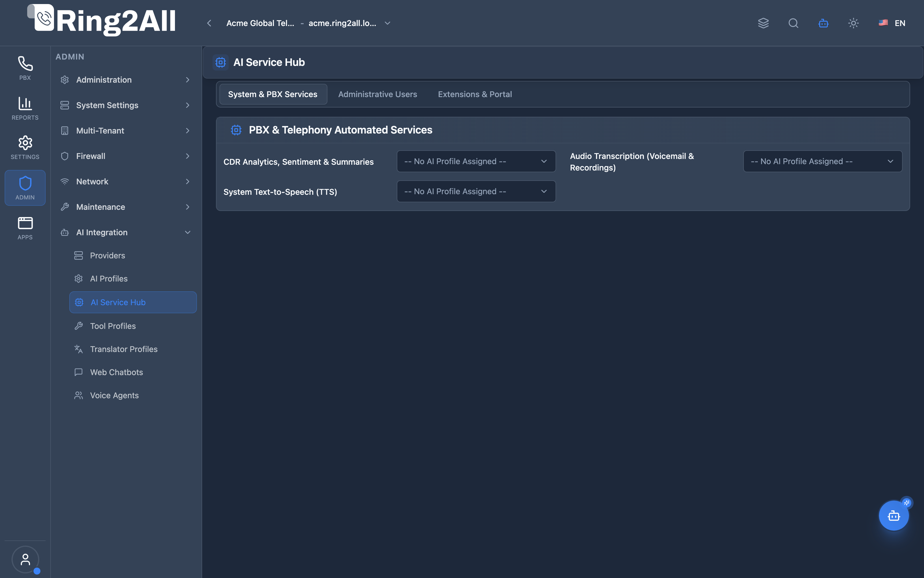Select AI Service Hub menu item
924x578 pixels.
pos(133,302)
